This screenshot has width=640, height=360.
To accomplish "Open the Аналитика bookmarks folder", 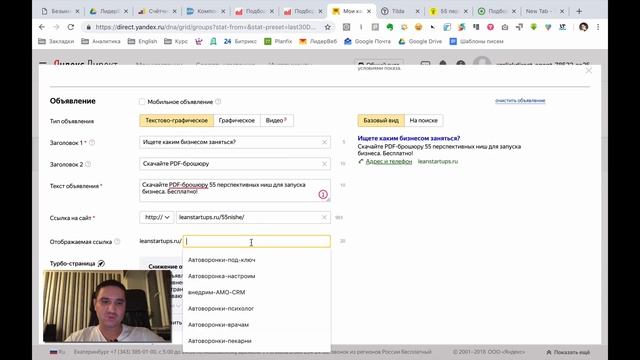I will point(101,41).
